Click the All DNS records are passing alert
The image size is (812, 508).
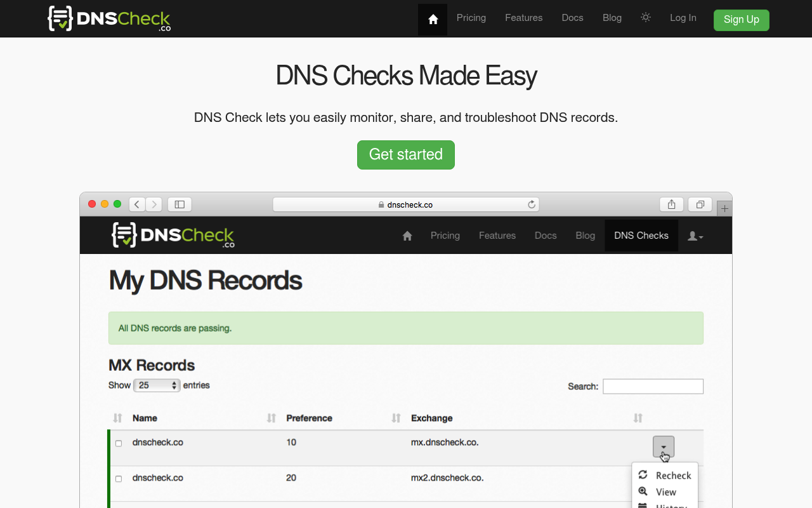(x=406, y=328)
